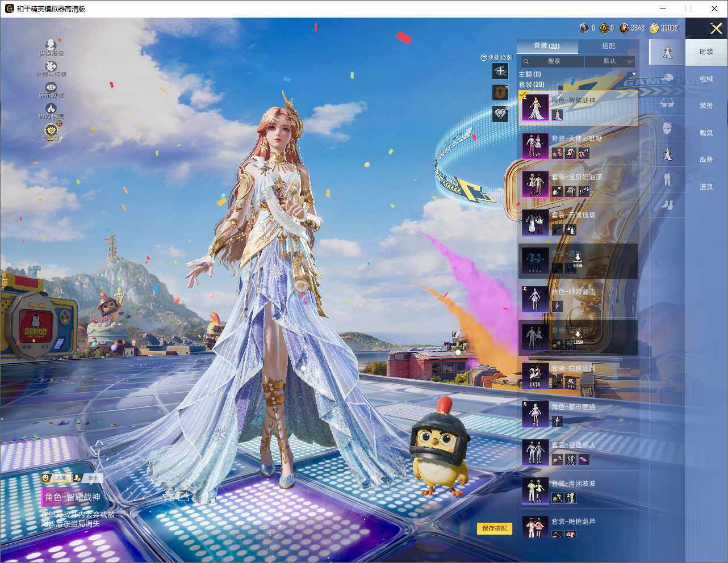Click the 3948 bronze currency icon
The image size is (728, 563).
624,28
